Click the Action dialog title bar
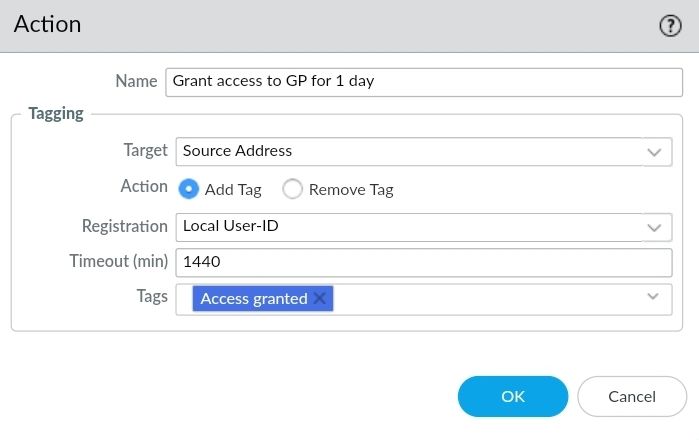Screen dimensions: 699x440 coord(300,25)
